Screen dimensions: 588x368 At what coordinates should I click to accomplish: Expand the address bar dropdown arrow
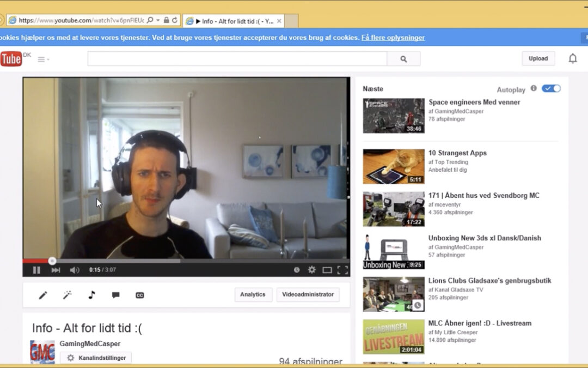[158, 20]
